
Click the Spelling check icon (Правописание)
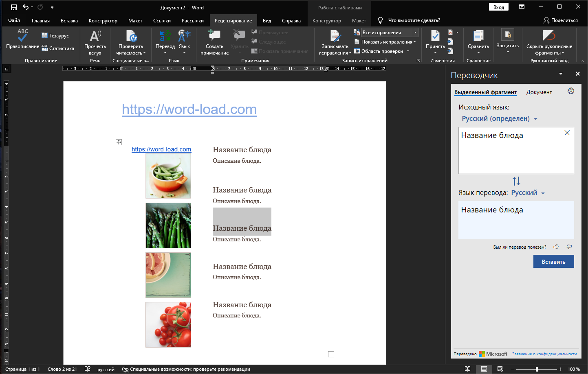pos(22,36)
